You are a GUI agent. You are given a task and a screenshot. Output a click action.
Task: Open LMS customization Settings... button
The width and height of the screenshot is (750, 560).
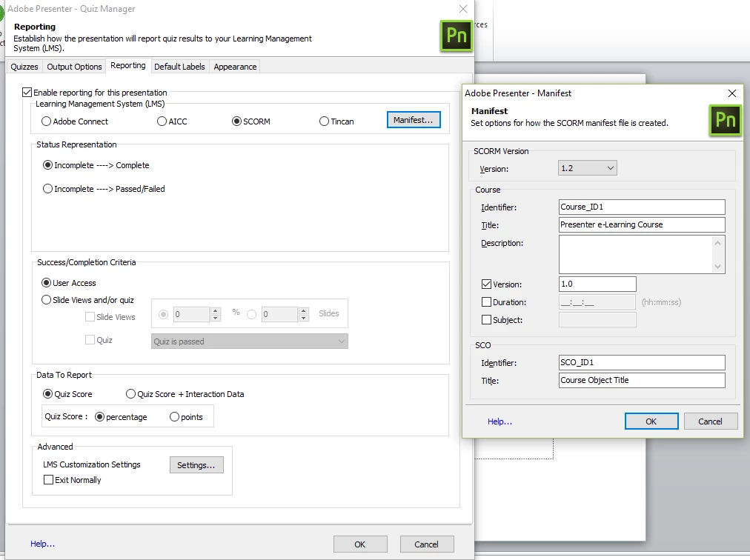click(x=196, y=465)
